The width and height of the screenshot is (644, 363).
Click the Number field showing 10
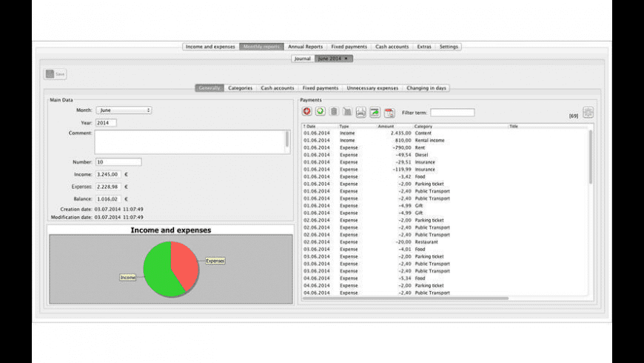[118, 162]
